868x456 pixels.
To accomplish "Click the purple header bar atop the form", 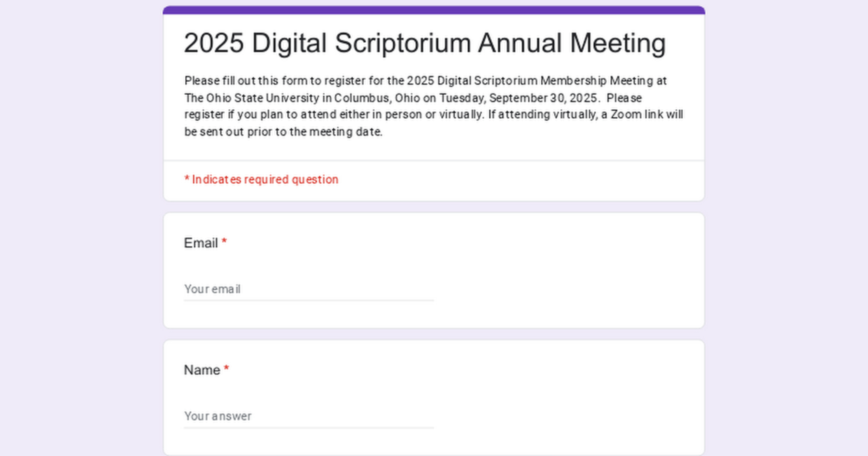I will coord(434,10).
